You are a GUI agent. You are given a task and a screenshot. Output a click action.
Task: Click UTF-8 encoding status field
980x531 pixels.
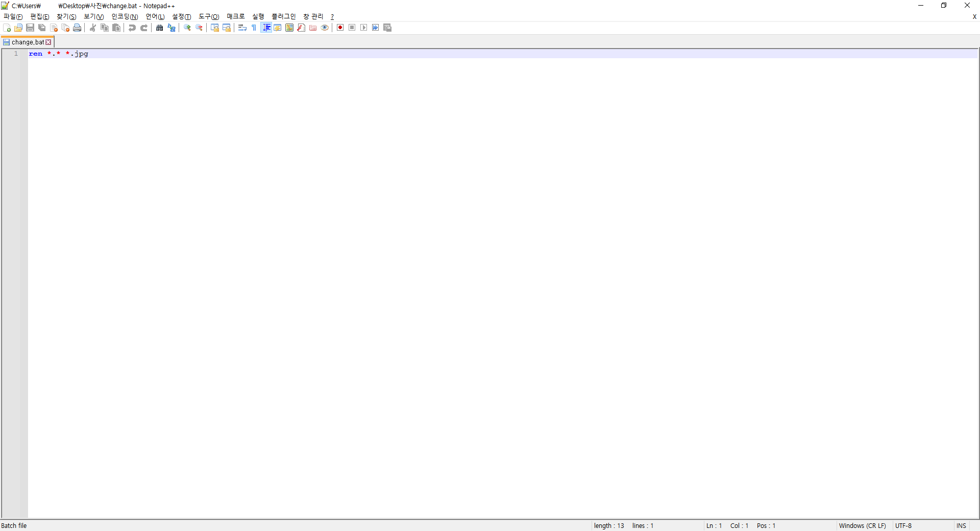point(903,526)
